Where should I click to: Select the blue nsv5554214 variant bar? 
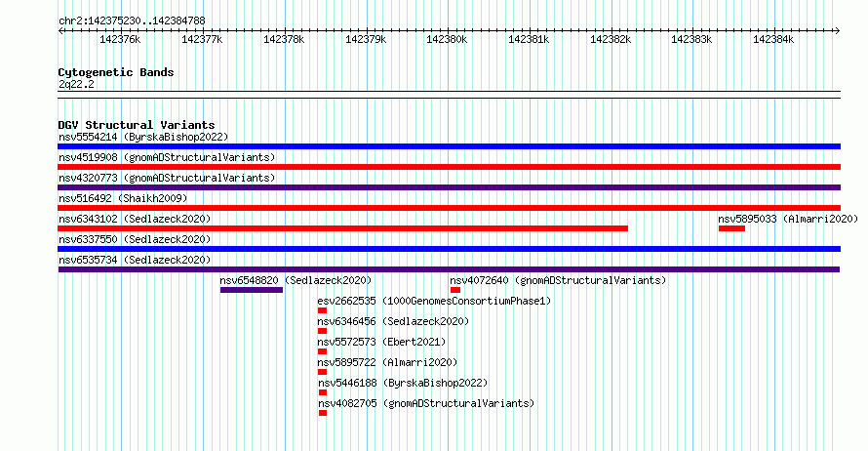pos(449,146)
